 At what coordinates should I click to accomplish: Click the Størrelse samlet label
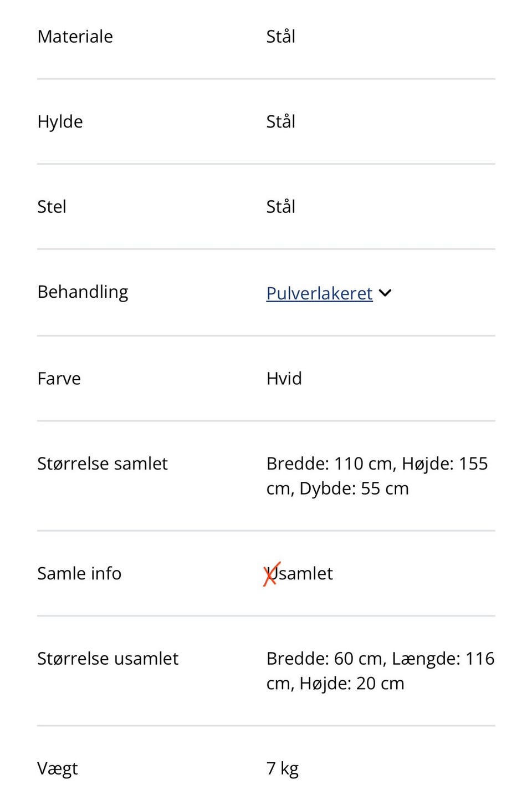[102, 463]
